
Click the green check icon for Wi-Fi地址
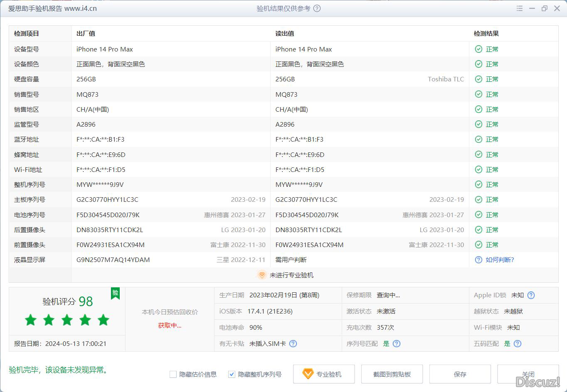(478, 169)
